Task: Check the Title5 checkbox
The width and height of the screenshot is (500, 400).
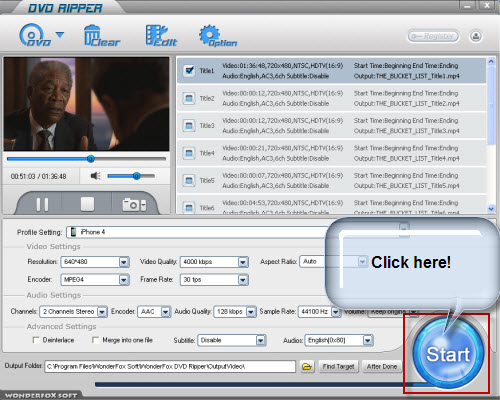Action: click(x=189, y=180)
